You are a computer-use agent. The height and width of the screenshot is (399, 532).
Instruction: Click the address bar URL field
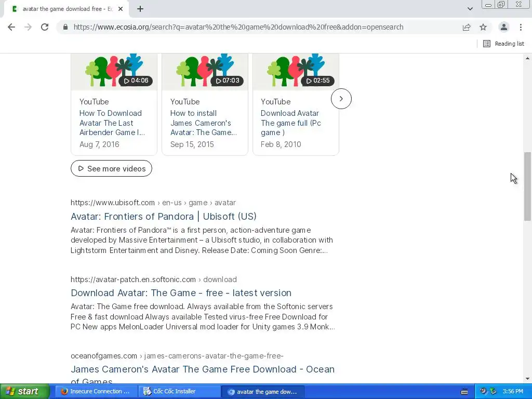(x=238, y=27)
